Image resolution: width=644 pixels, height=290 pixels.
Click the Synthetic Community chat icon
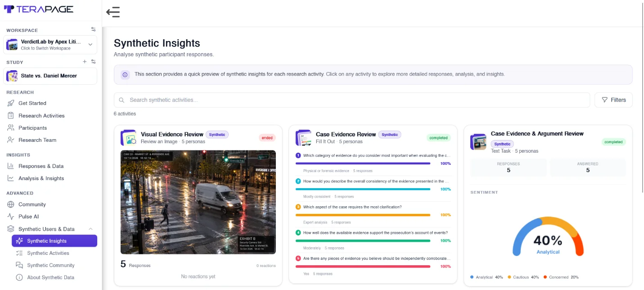point(19,265)
